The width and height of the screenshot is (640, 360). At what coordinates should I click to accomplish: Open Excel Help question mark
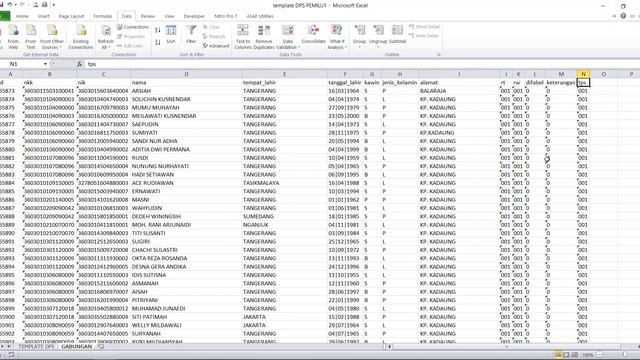point(623,16)
